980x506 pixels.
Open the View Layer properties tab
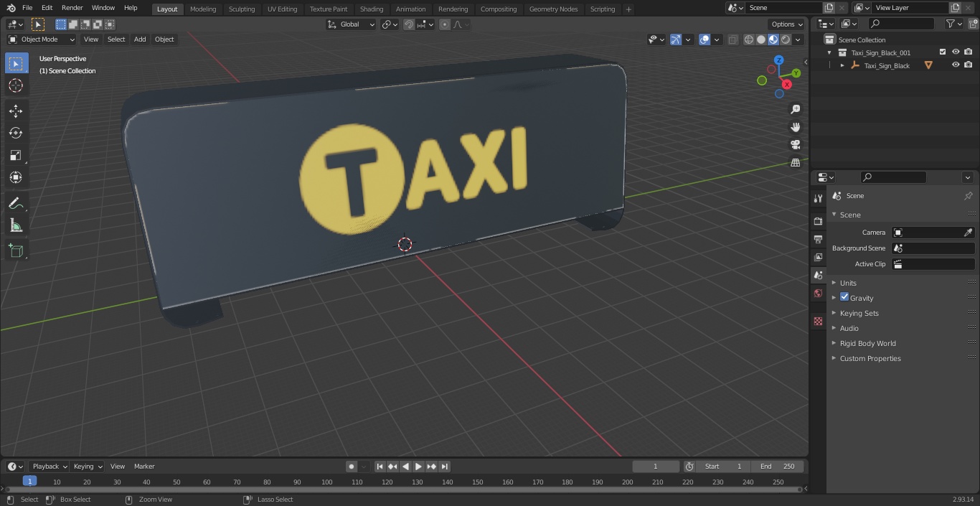(818, 257)
